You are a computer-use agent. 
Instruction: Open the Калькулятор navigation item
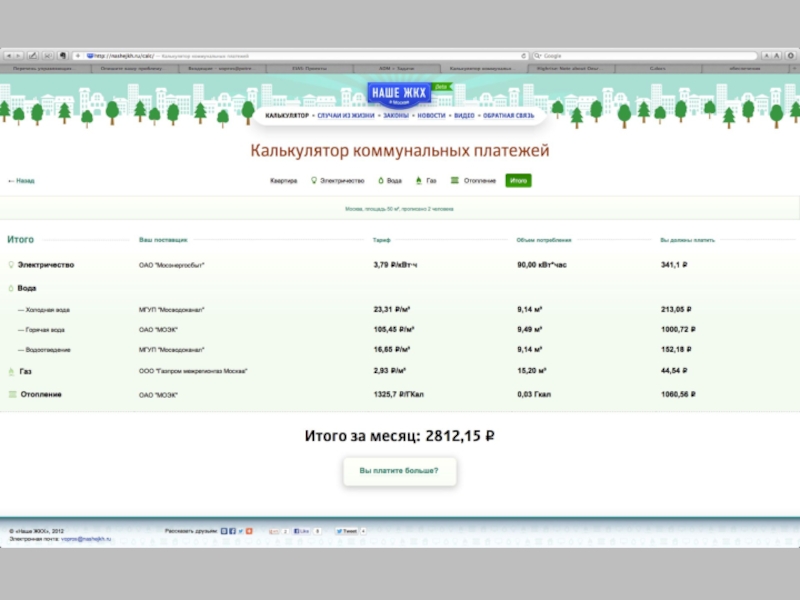tap(287, 116)
